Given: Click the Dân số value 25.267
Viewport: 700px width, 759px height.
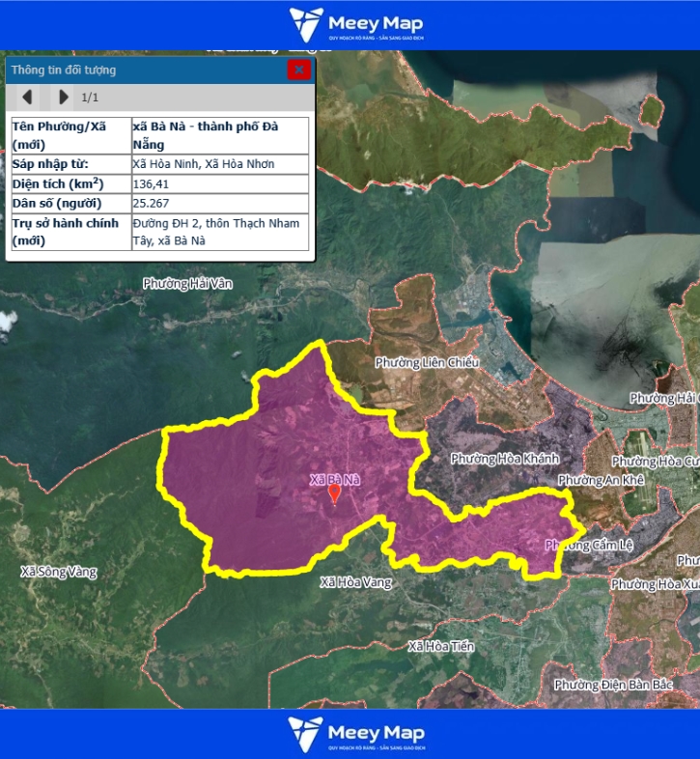Looking at the screenshot, I should pos(151,204).
